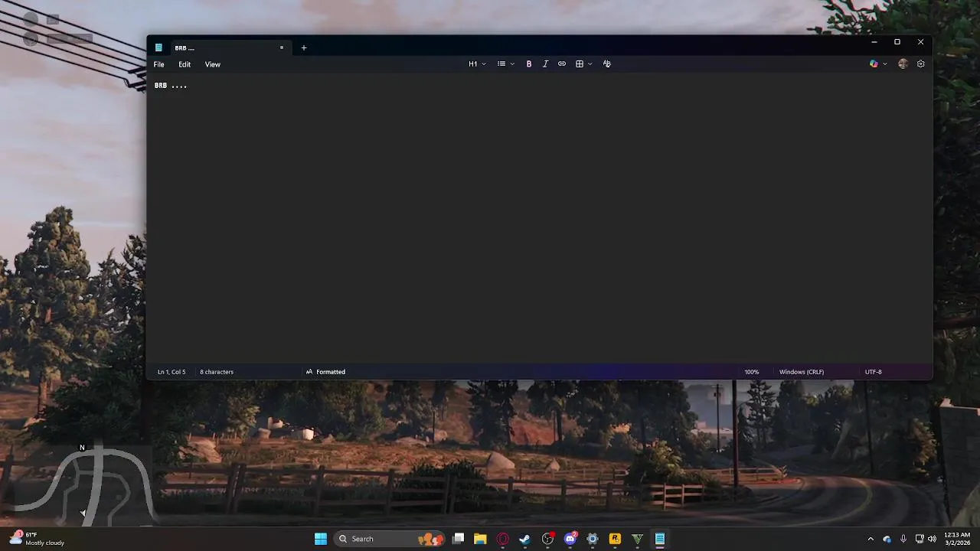
Task: Expand the list style dropdown arrow
Action: [512, 64]
